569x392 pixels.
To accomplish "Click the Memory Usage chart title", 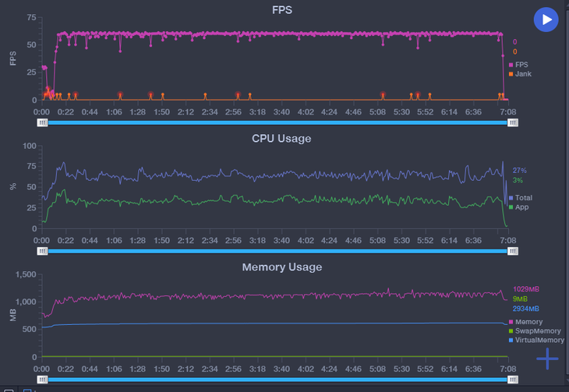I will [x=281, y=267].
